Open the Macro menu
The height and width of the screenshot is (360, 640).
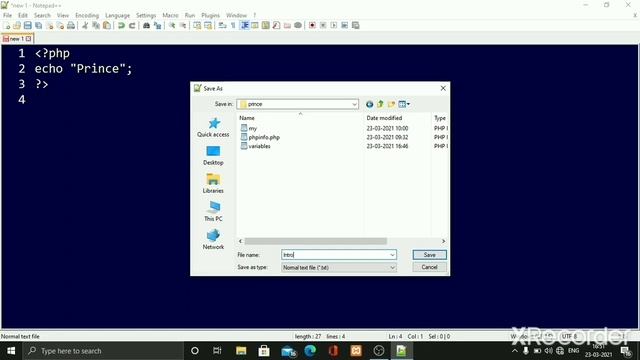(x=170, y=15)
